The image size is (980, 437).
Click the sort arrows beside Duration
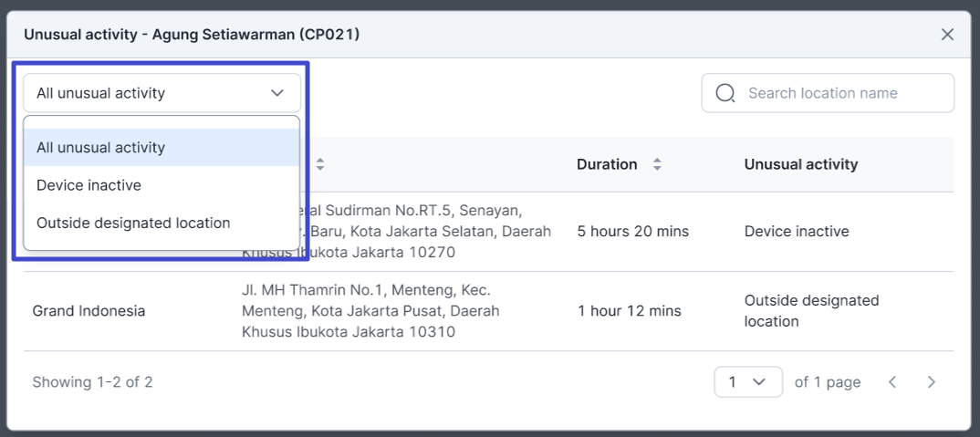657,165
